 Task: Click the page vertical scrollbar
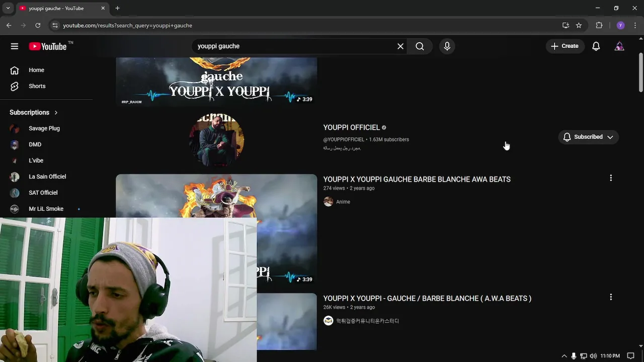click(640, 72)
